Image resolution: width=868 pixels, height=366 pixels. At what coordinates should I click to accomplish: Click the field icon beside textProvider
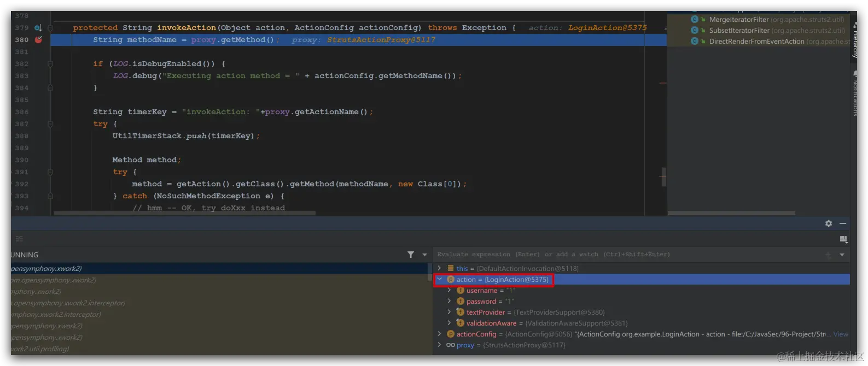point(461,312)
